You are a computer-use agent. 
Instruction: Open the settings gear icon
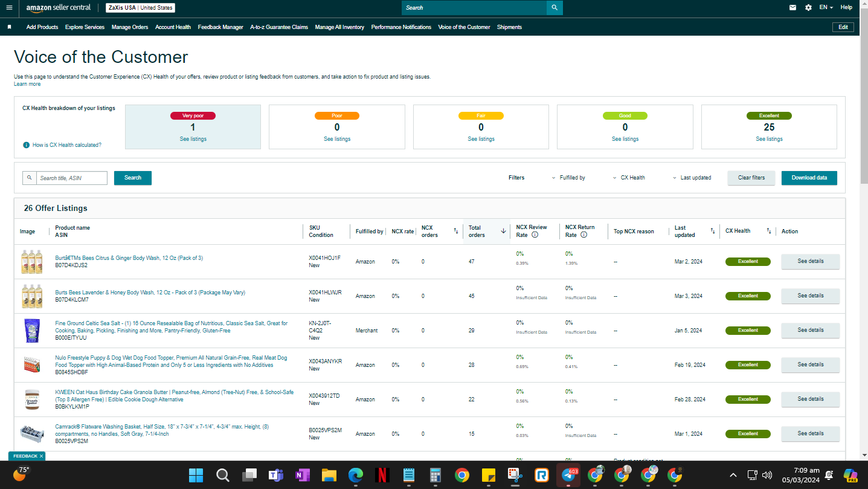pos(808,8)
